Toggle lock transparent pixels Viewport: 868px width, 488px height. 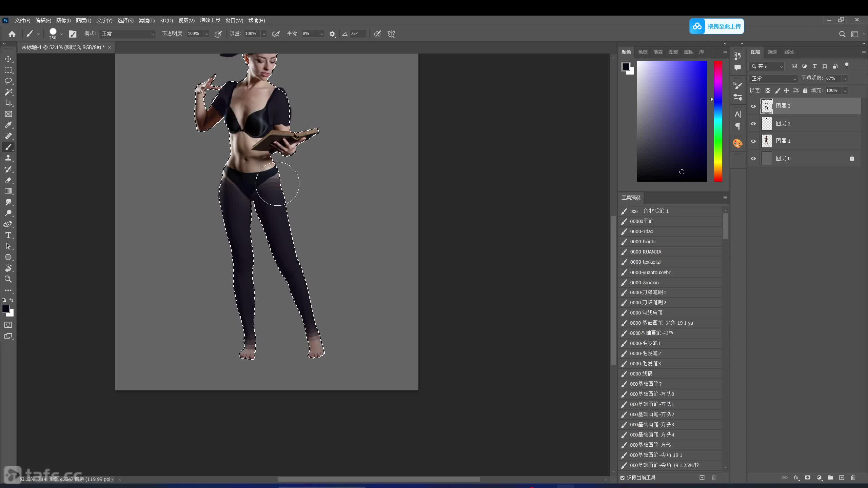coord(768,90)
